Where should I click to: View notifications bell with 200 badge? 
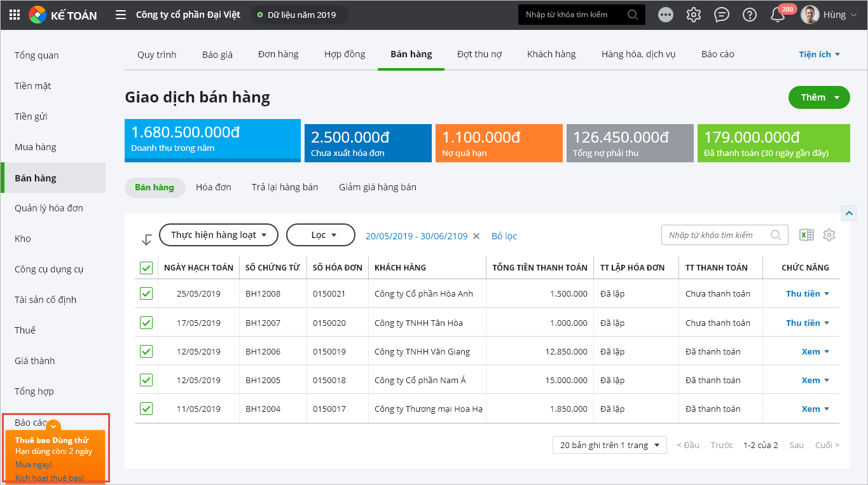point(778,15)
